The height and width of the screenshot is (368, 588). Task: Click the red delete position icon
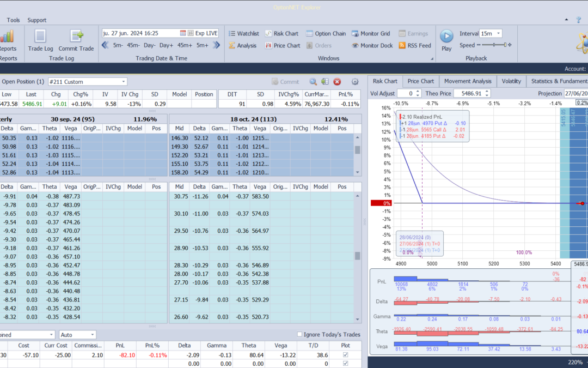pos(337,82)
